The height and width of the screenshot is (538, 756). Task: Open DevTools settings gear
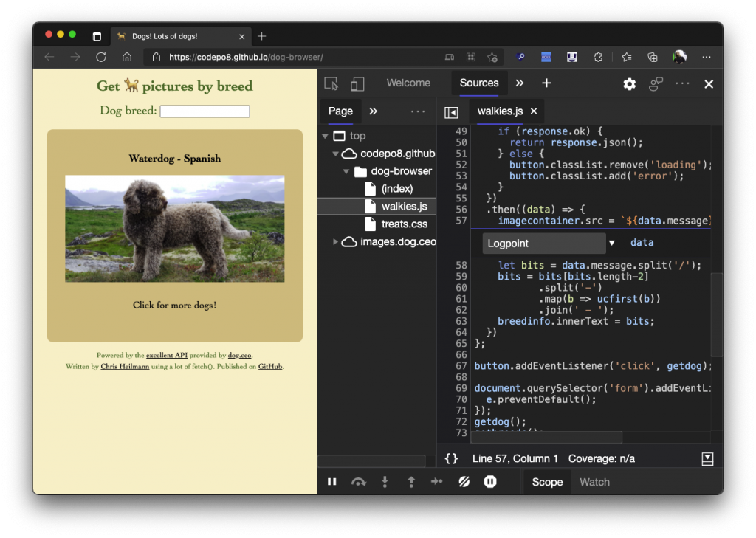pos(629,84)
